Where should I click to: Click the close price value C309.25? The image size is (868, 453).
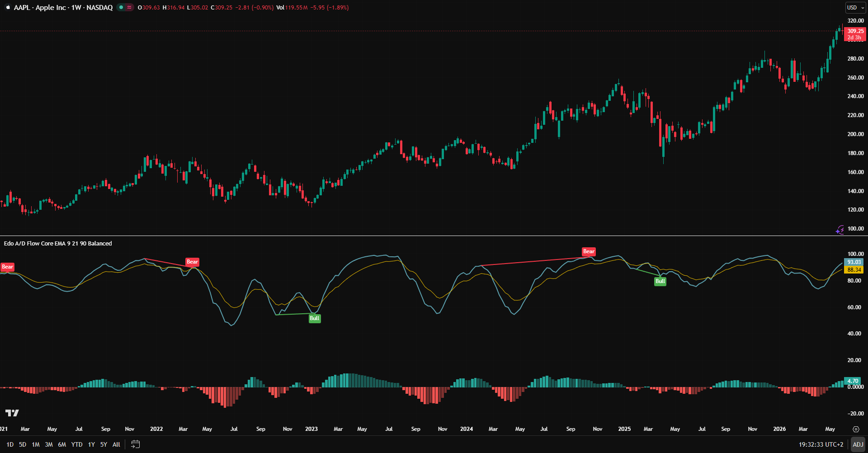tap(222, 8)
